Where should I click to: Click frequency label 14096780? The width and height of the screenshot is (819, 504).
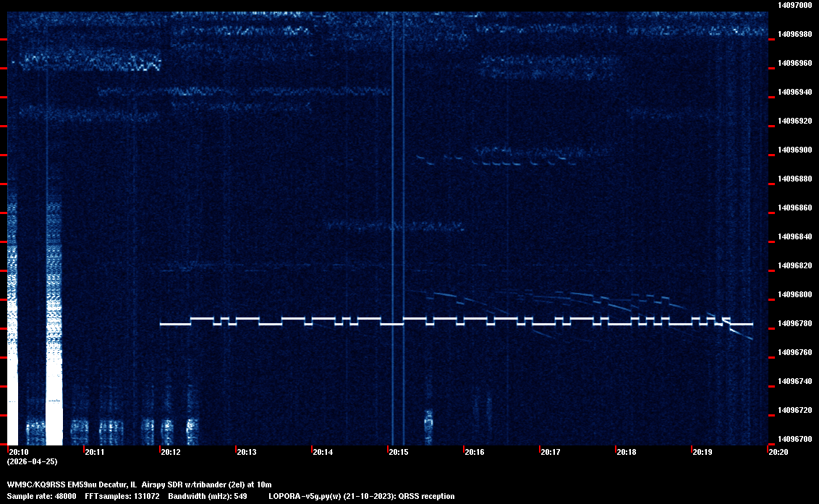point(795,323)
